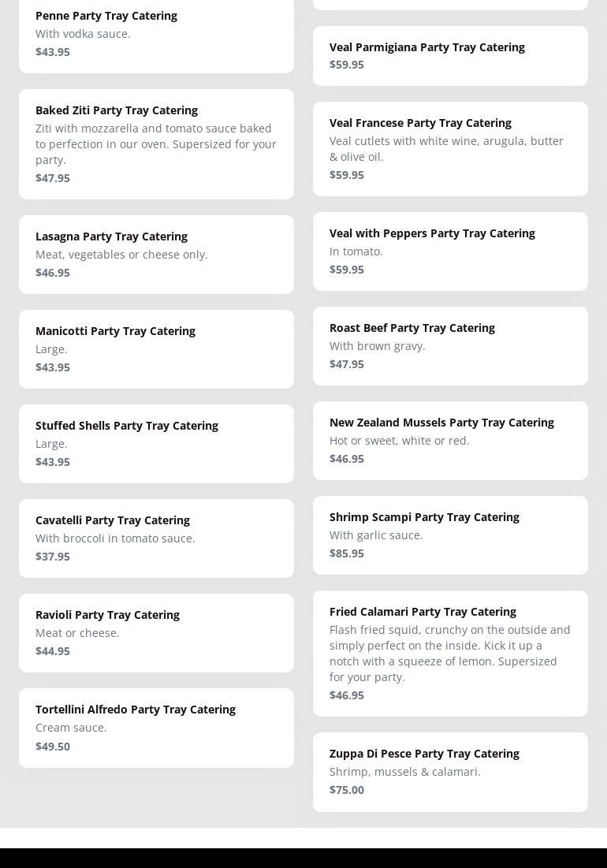Open Baked Ziti Party Tray Catering card
The height and width of the screenshot is (868, 607).
156,144
